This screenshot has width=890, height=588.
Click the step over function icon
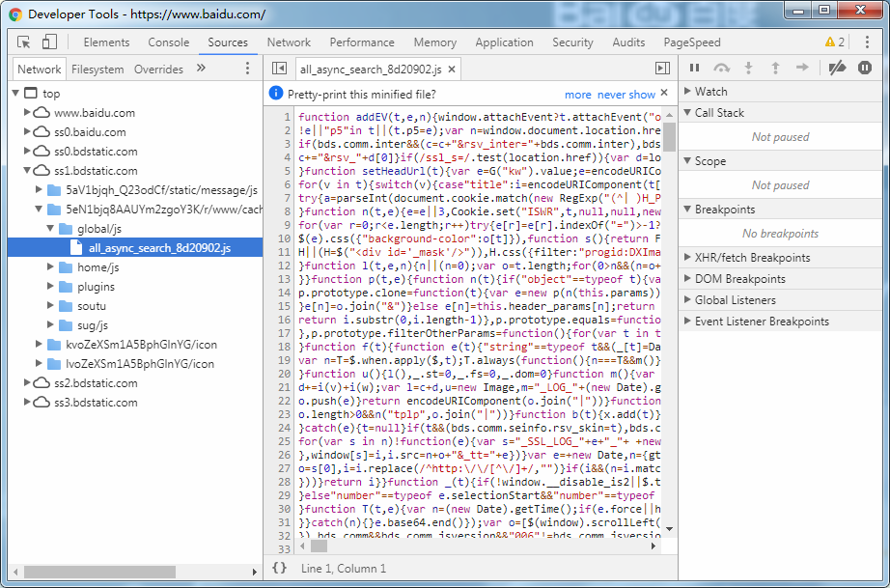click(x=721, y=69)
